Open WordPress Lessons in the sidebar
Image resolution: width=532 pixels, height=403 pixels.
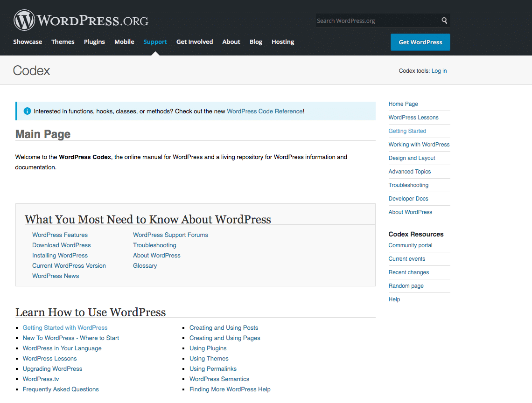pos(413,117)
